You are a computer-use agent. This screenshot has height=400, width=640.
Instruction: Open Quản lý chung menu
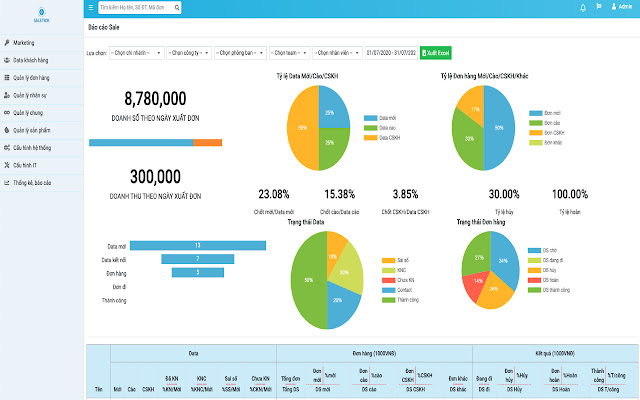(42, 113)
